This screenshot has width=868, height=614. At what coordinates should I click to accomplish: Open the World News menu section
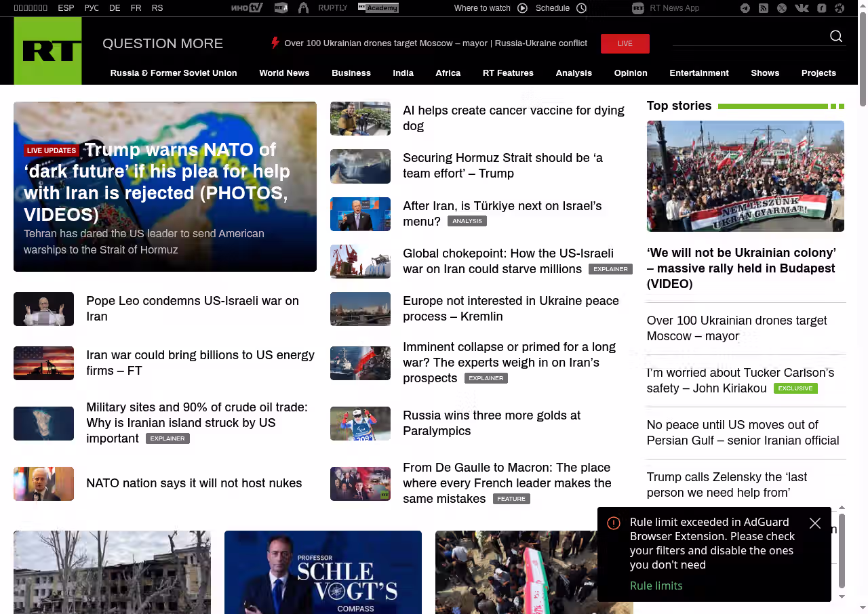point(284,73)
